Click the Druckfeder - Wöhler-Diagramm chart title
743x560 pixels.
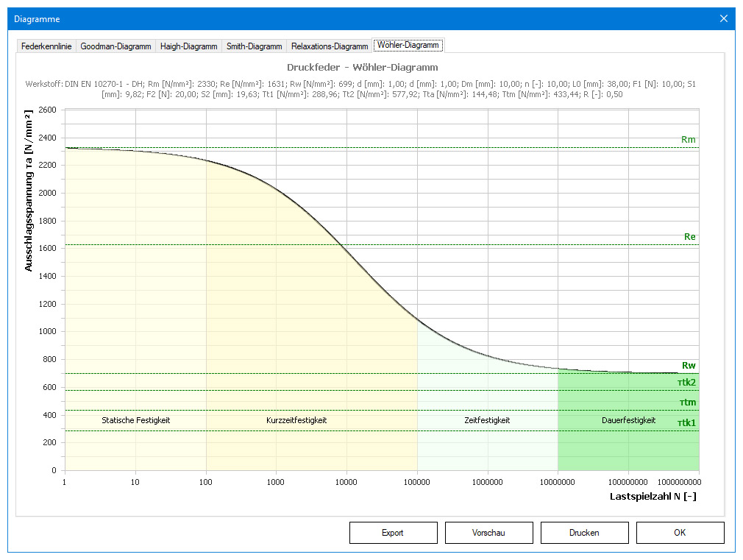pos(362,68)
